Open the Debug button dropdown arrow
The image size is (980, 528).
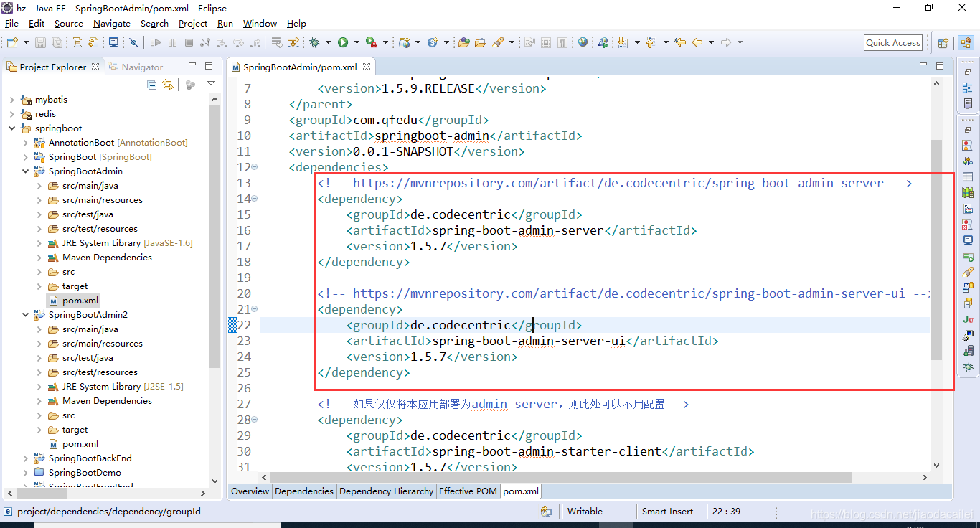328,42
